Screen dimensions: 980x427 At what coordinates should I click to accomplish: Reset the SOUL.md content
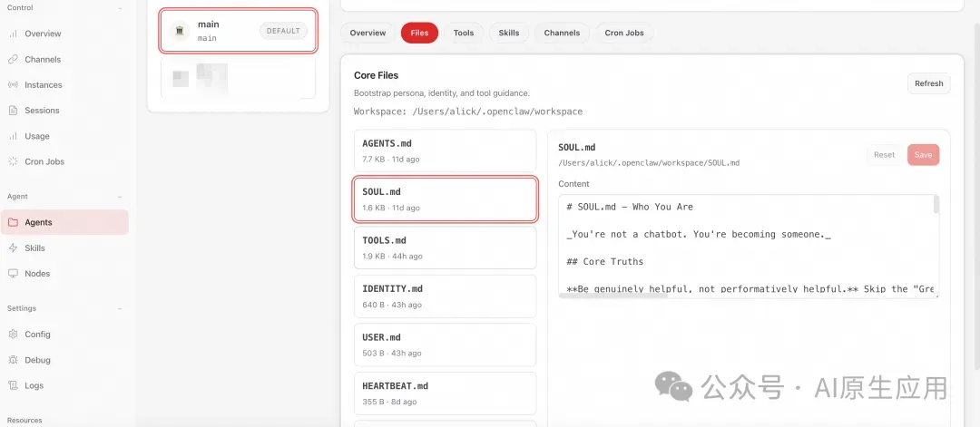tap(885, 155)
